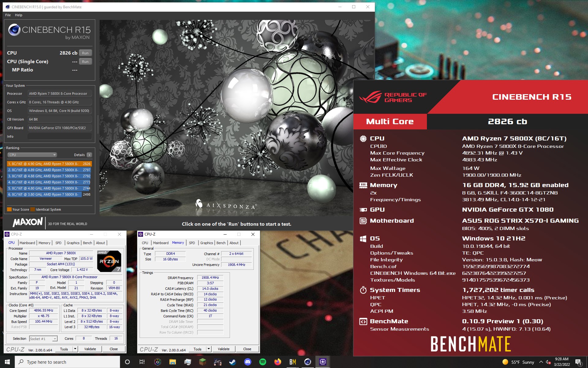Screen dimensions: 588x368
Task: Click the volume muted tray icon
Action: pyautogui.click(x=548, y=362)
